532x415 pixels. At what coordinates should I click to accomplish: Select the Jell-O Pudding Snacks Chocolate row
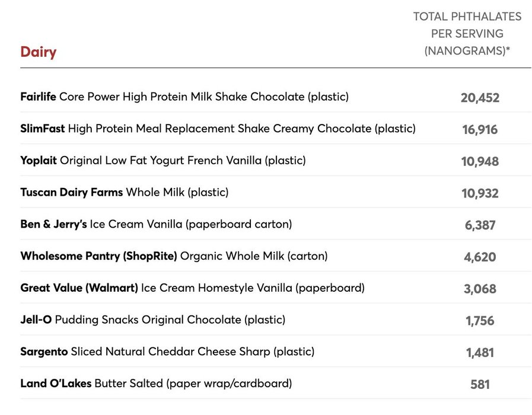point(276,320)
